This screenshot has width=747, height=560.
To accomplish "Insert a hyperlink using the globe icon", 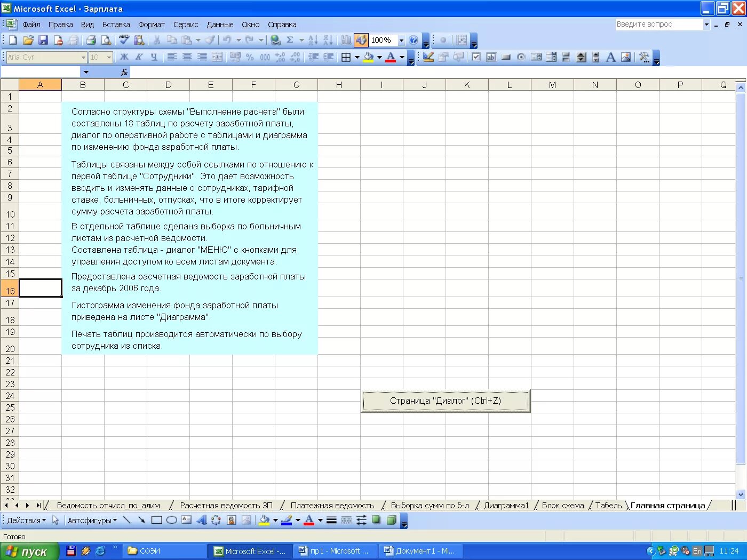I will tap(275, 40).
